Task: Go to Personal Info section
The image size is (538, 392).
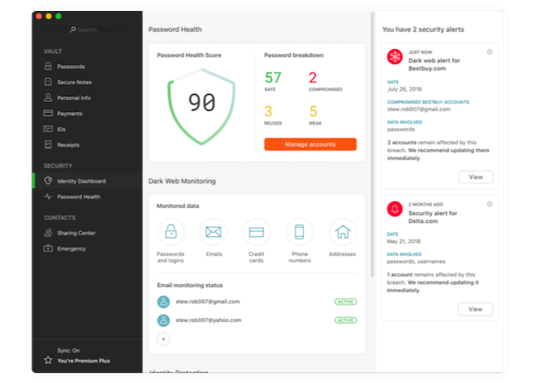Action: click(x=74, y=98)
